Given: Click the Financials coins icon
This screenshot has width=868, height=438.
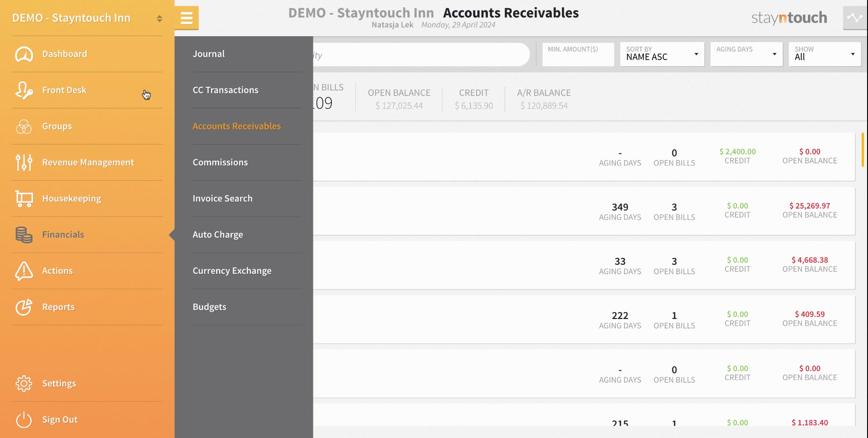Looking at the screenshot, I should (24, 235).
